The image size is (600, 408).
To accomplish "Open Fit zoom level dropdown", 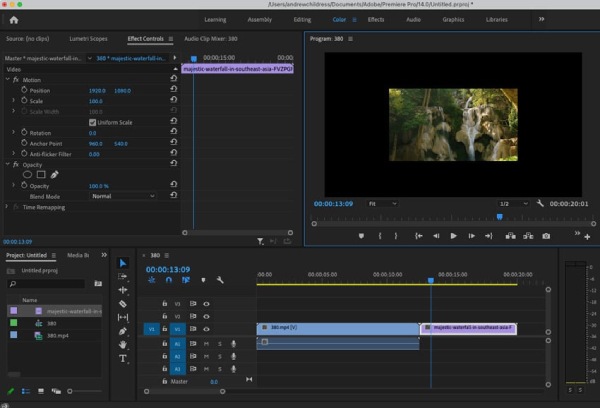I will click(x=383, y=204).
